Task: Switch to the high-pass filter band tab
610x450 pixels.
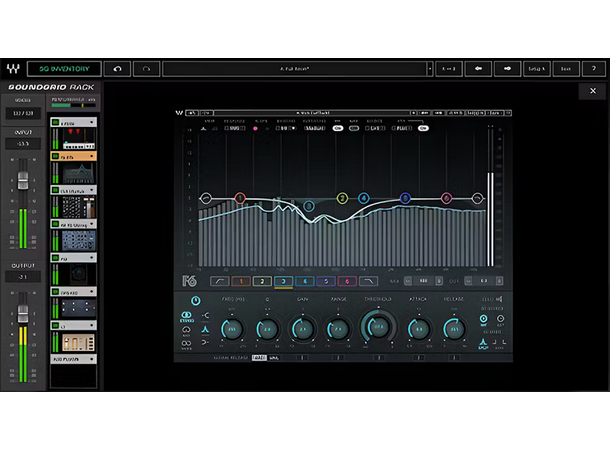Action: 219,281
